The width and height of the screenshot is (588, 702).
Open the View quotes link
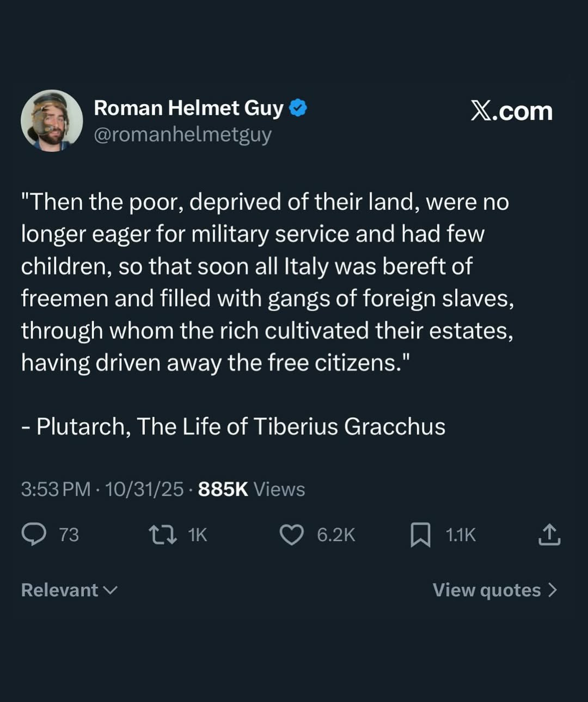[487, 590]
